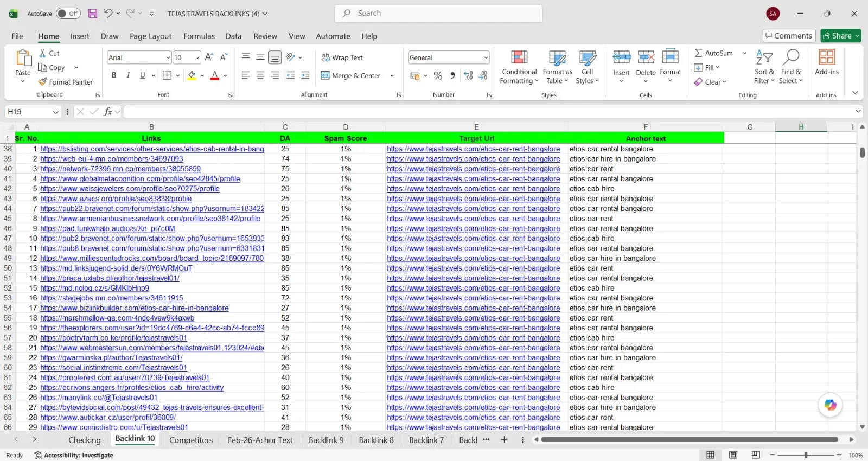The height and width of the screenshot is (461, 868).
Task: Open the Formulas ribbon tab
Action: click(x=199, y=36)
